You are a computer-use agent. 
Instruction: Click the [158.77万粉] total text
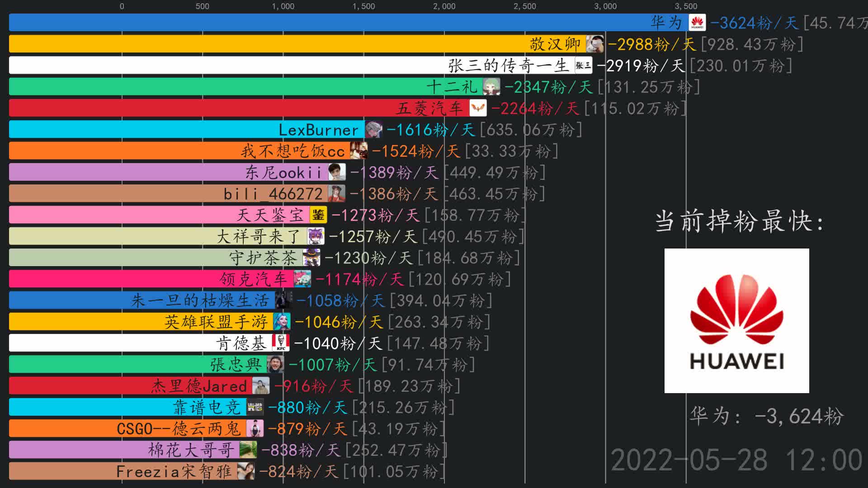pyautogui.click(x=476, y=215)
